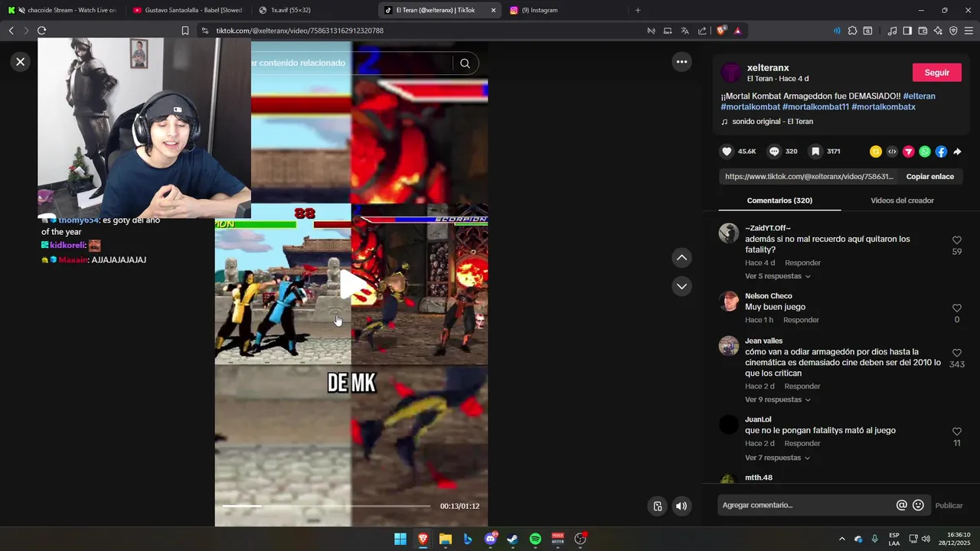This screenshot has width=980, height=551.
Task: Toggle the auto-scroll icon beside volume
Action: point(658,506)
